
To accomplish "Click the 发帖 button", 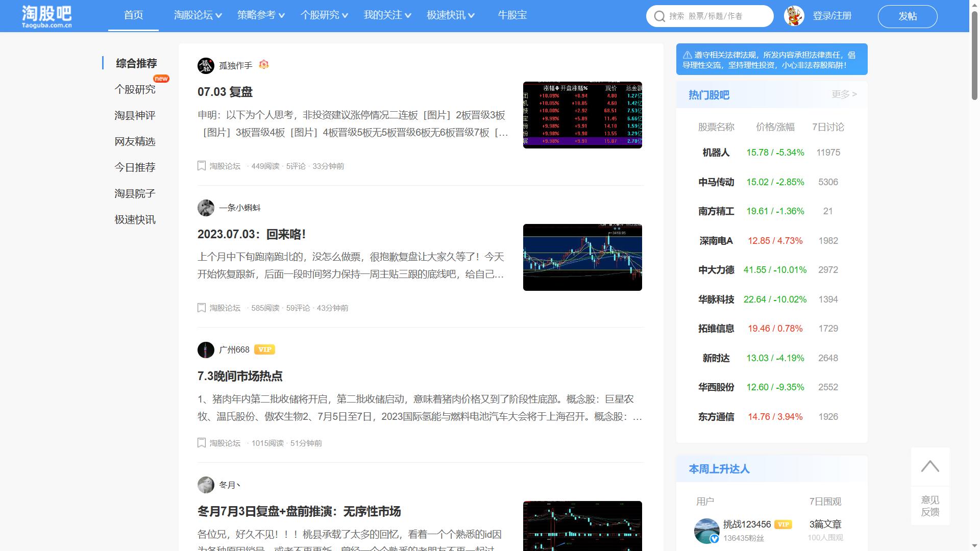I will (908, 16).
